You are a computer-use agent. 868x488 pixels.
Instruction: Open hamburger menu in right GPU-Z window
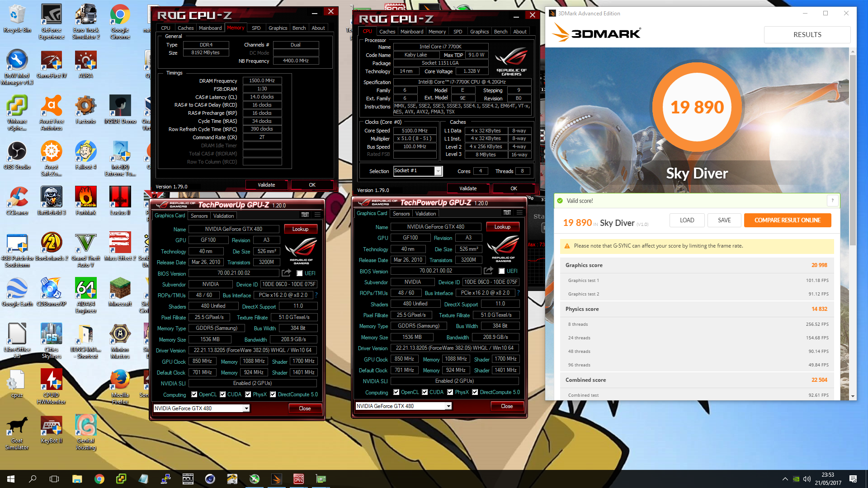click(520, 212)
